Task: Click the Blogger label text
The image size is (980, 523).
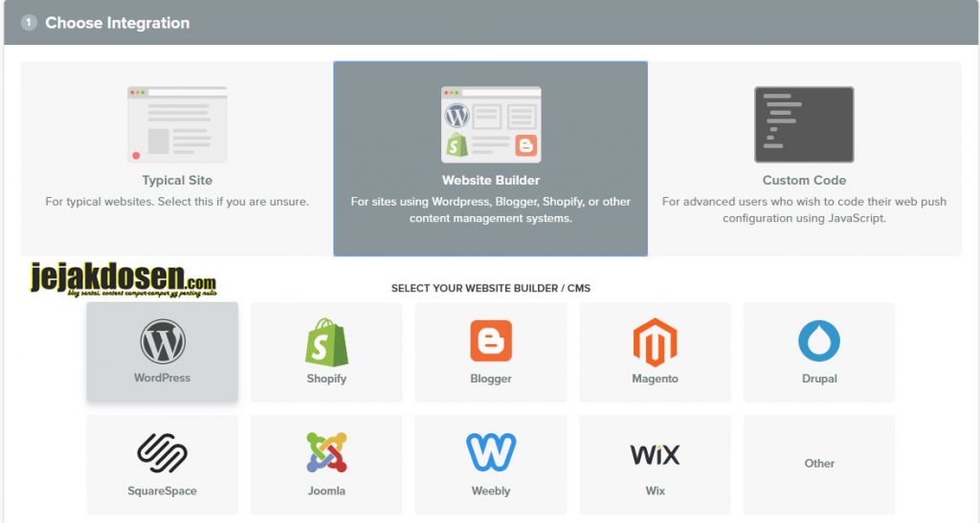Action: [491, 379]
